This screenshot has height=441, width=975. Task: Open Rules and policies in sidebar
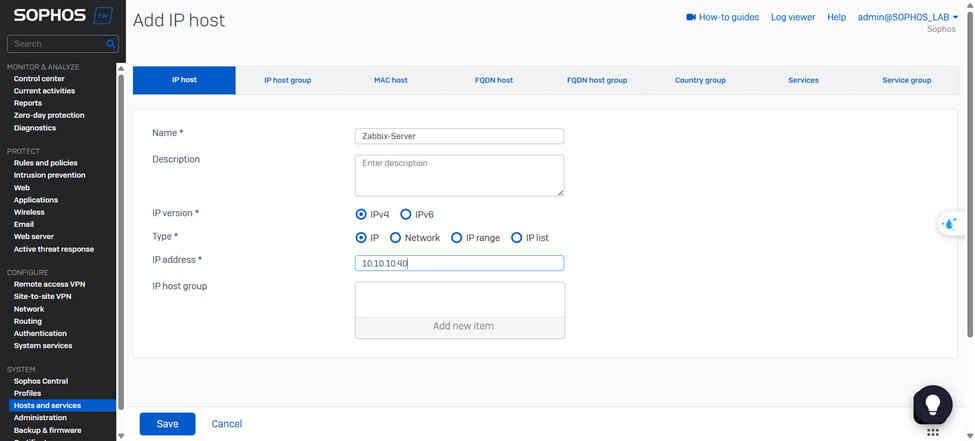(x=45, y=163)
